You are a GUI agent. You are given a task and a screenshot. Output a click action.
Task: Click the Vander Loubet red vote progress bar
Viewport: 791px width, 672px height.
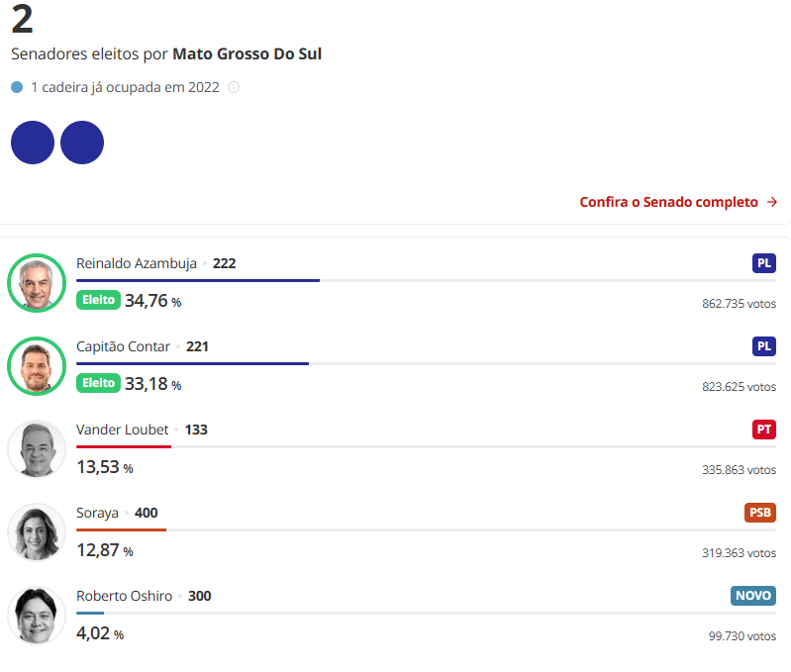pyautogui.click(x=124, y=446)
